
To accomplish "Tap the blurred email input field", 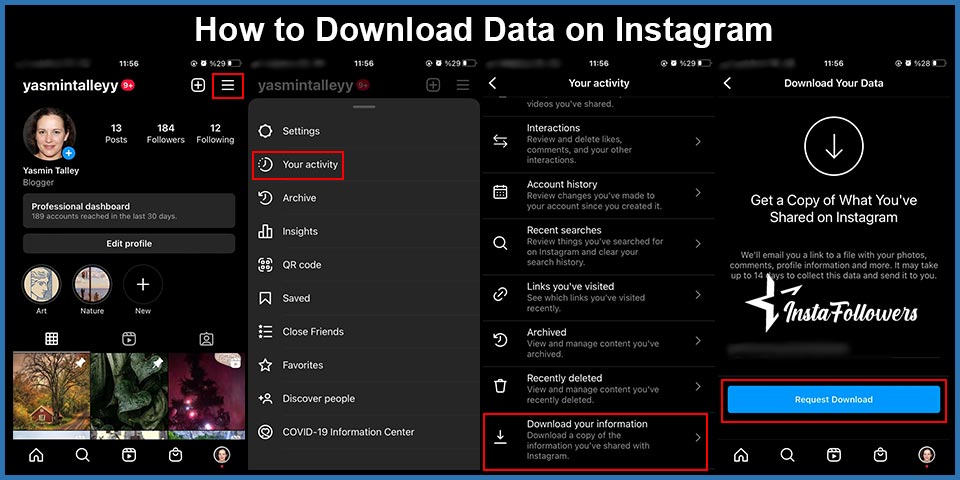I will [x=833, y=350].
